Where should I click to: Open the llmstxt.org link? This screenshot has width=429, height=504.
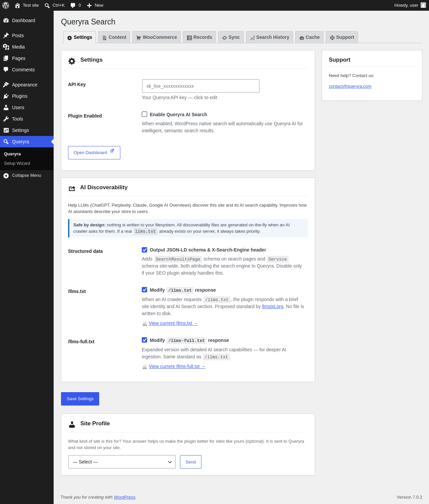click(272, 306)
